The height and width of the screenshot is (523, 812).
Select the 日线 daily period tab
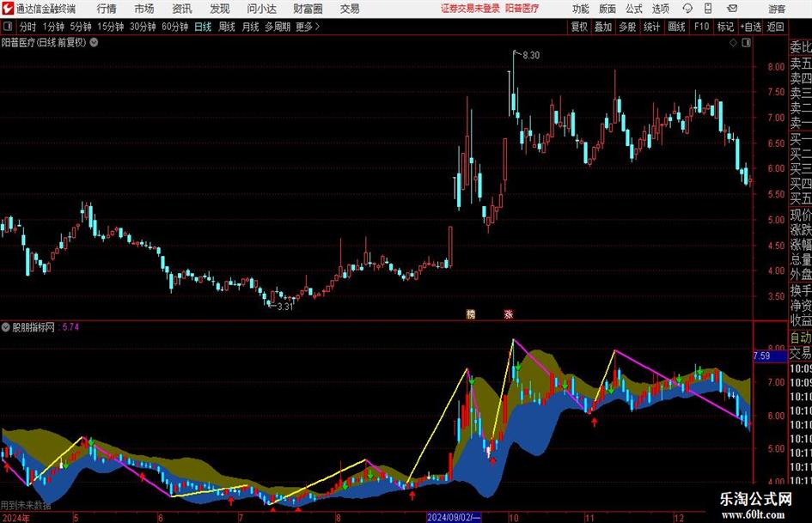203,27
